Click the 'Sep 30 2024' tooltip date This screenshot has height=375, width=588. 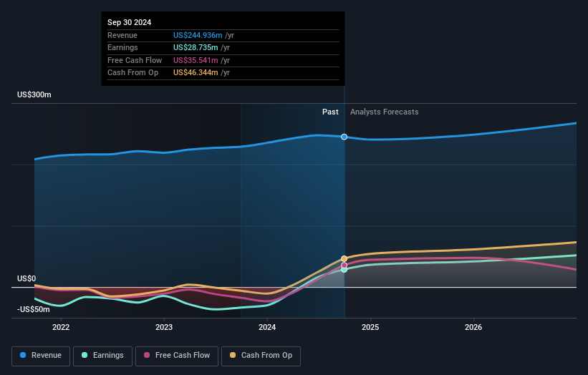click(130, 22)
